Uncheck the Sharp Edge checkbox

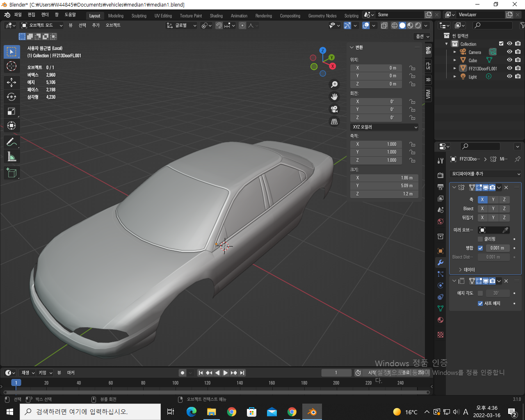point(480,304)
